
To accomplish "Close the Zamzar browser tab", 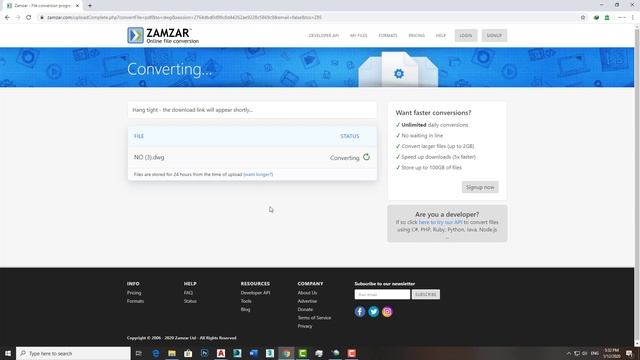I will pyautogui.click(x=77, y=6).
